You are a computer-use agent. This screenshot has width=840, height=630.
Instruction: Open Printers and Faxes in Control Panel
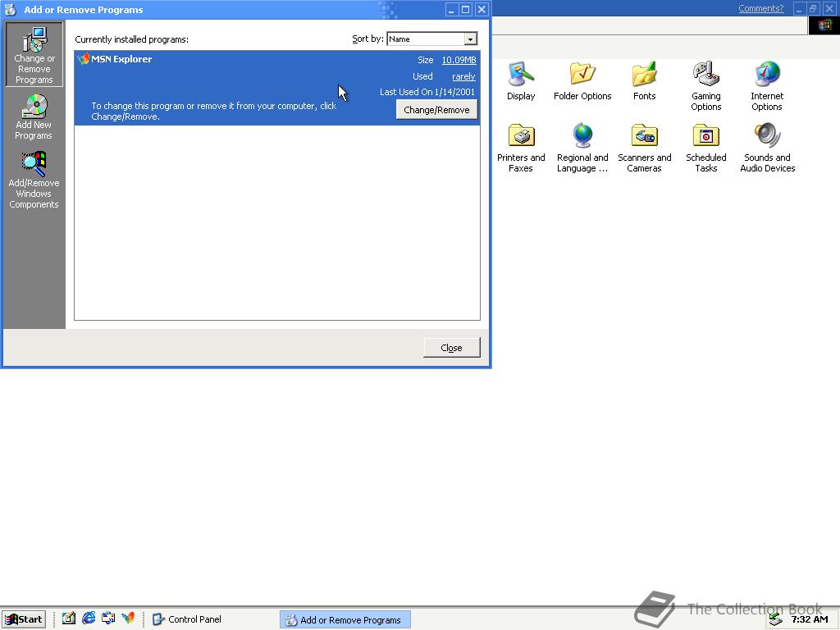tap(521, 148)
